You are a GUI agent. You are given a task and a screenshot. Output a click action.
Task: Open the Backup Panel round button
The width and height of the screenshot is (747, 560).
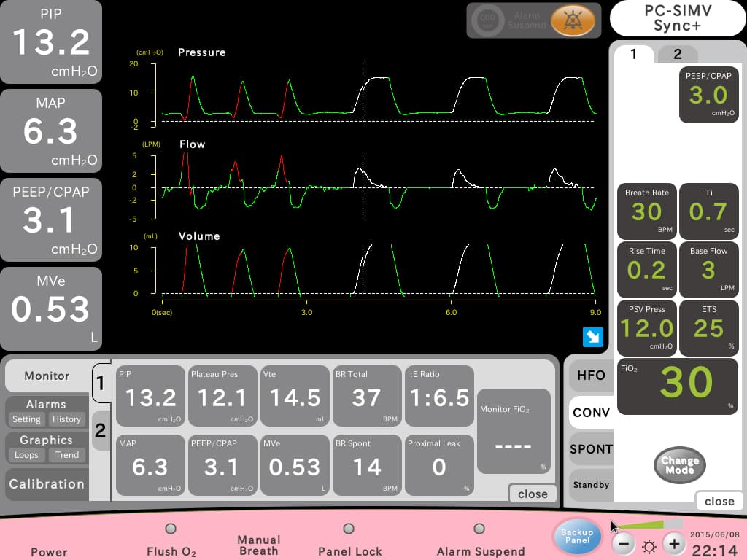pos(577,536)
